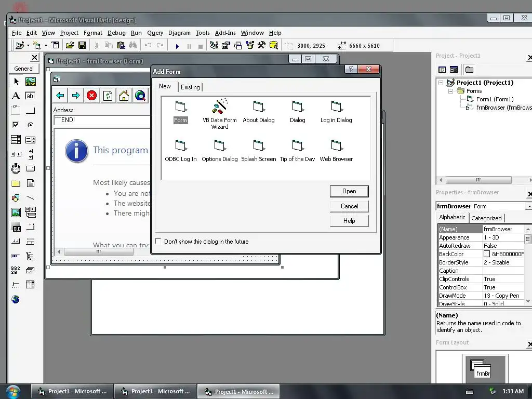The width and height of the screenshot is (532, 399).
Task: Click the Search globe icon on frmBrowser
Action: tap(140, 96)
